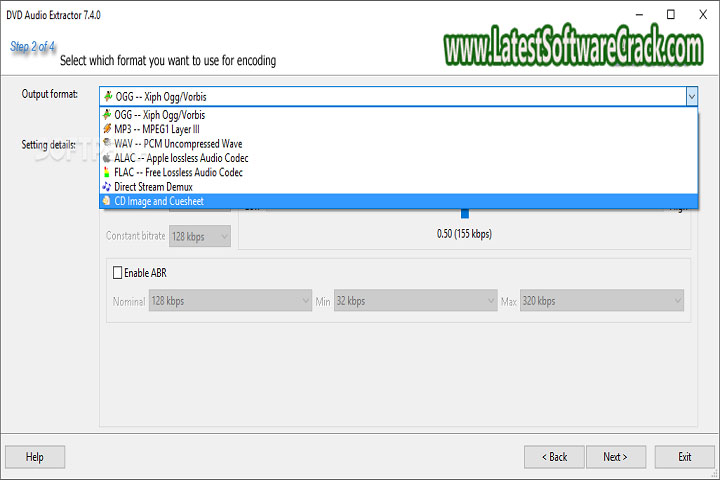Viewport: 720px width, 480px height.
Task: Click the OGG format icon in the dropdown list
Action: point(107,114)
